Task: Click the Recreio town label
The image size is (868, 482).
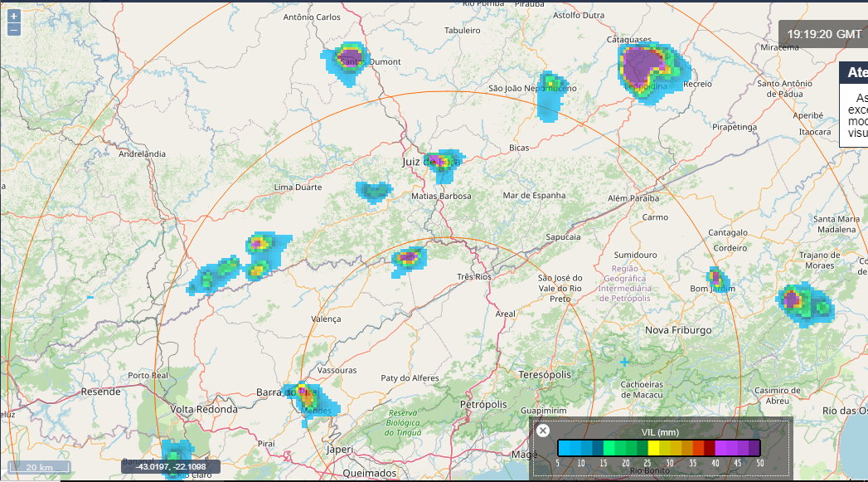Action: point(697,85)
